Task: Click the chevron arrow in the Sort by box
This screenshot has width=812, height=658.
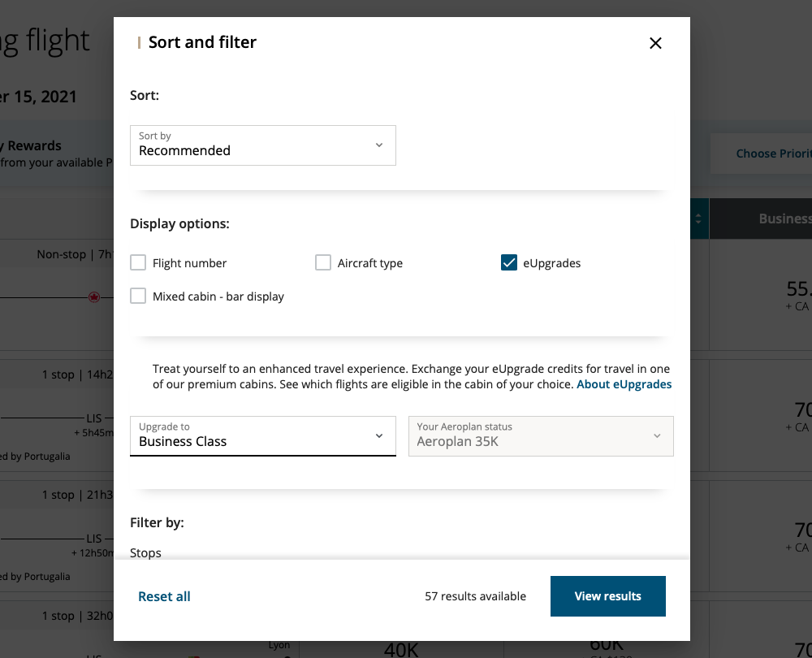Action: click(x=378, y=145)
